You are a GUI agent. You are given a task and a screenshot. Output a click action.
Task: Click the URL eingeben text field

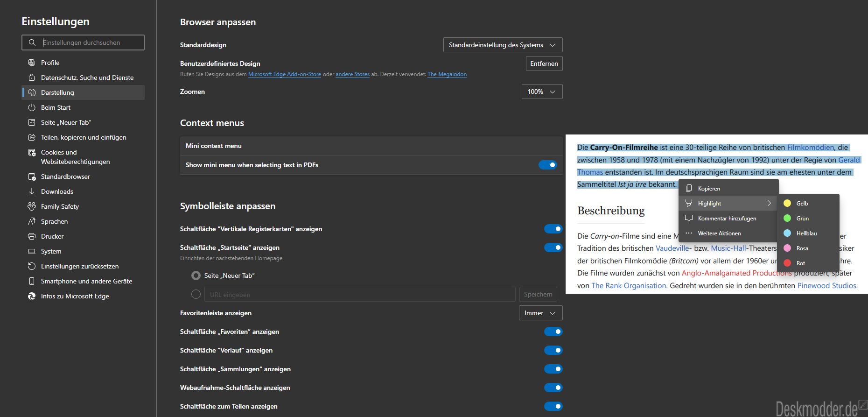pyautogui.click(x=360, y=294)
